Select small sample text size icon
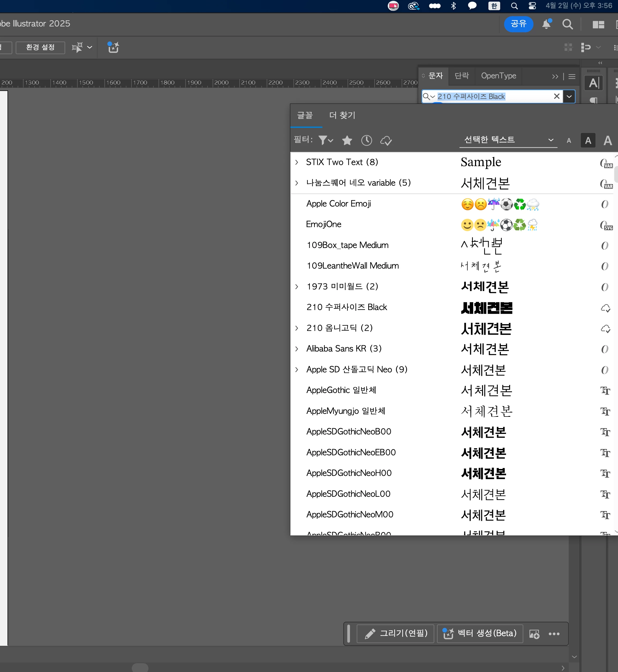Screen dimensions: 618x672 coord(568,141)
